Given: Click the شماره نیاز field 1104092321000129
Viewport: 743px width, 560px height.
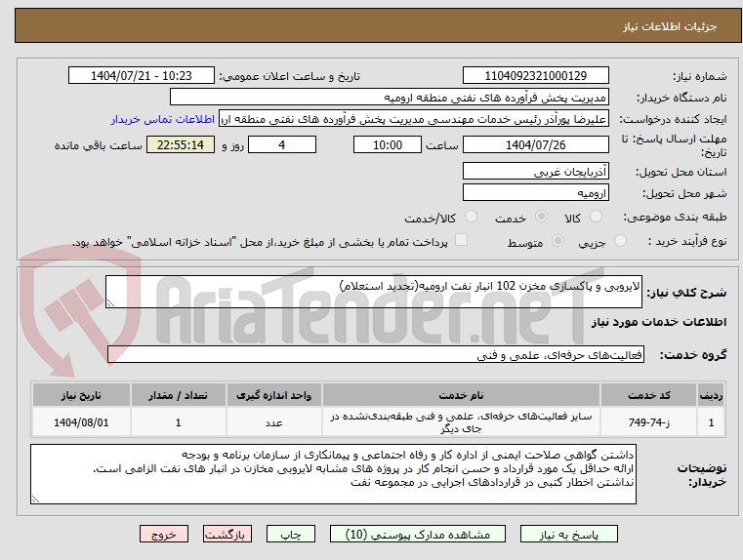Looking at the screenshot, I should (x=535, y=76).
